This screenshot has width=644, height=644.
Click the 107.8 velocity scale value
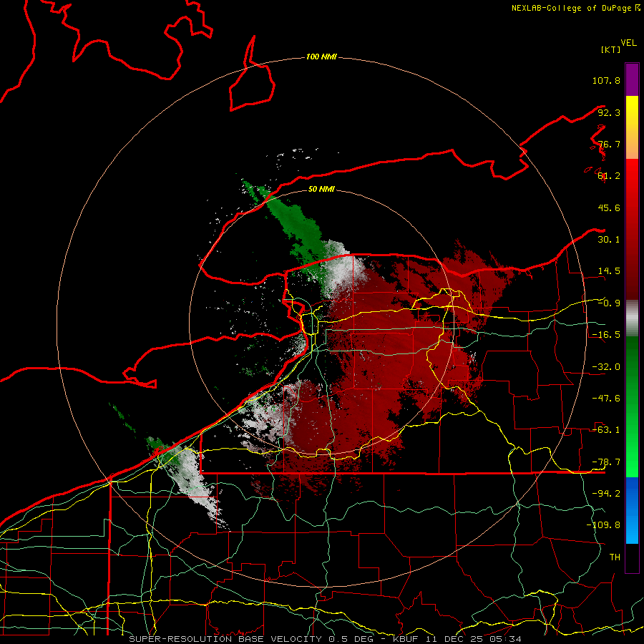[606, 80]
